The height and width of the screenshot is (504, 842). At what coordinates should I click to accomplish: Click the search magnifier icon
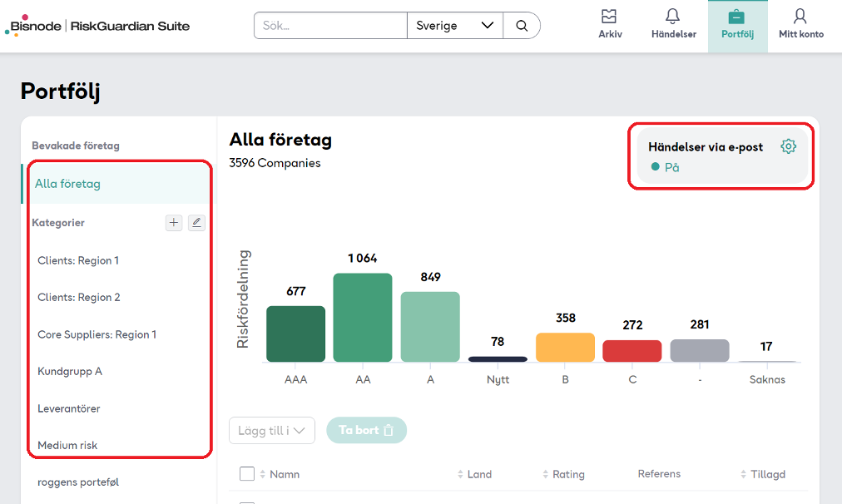coord(522,26)
